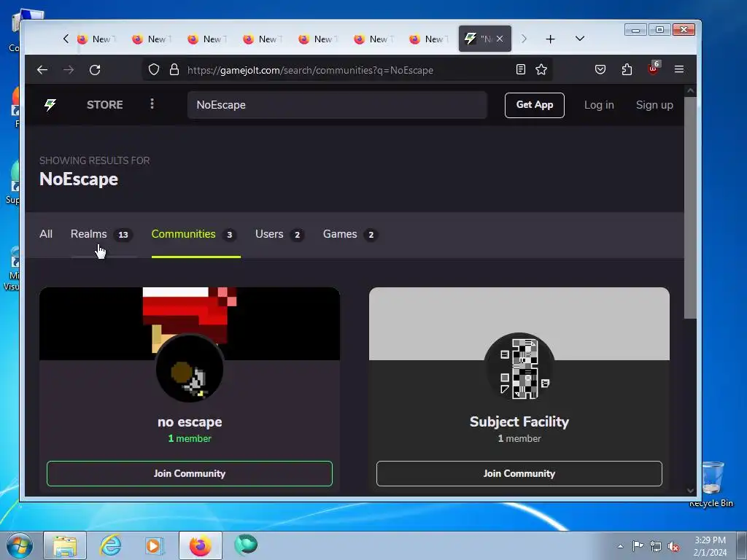Screen dimensions: 747x560
Task: Open the no escape community title
Action: coord(190,422)
